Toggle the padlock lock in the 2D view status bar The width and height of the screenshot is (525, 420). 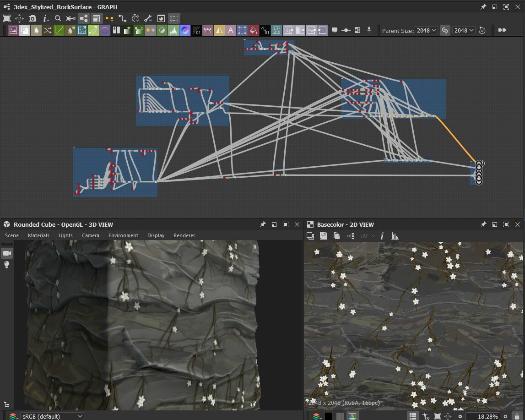[517, 416]
